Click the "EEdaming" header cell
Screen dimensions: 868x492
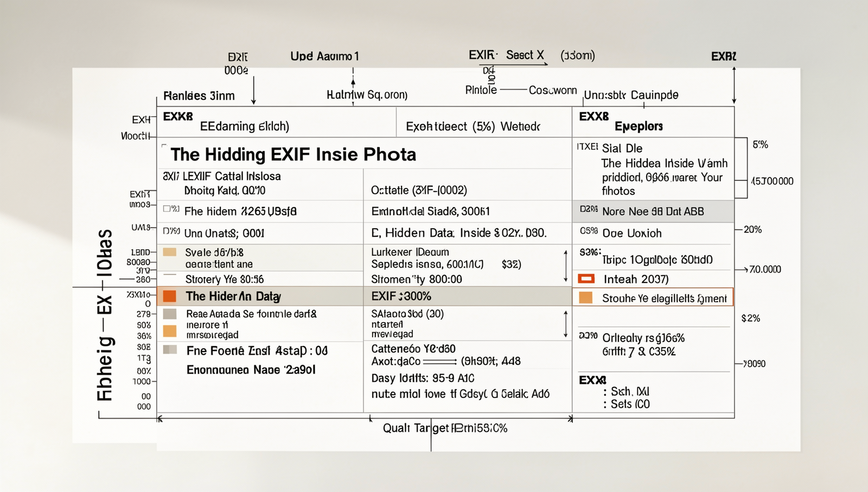coord(245,127)
